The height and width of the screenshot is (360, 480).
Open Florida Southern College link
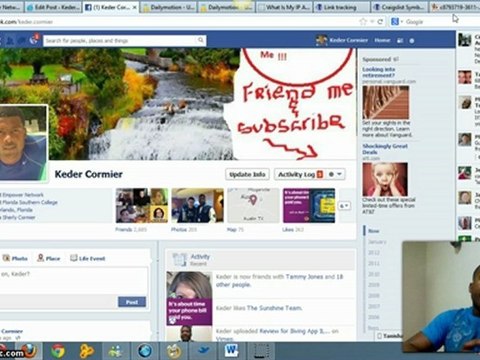pos(30,202)
